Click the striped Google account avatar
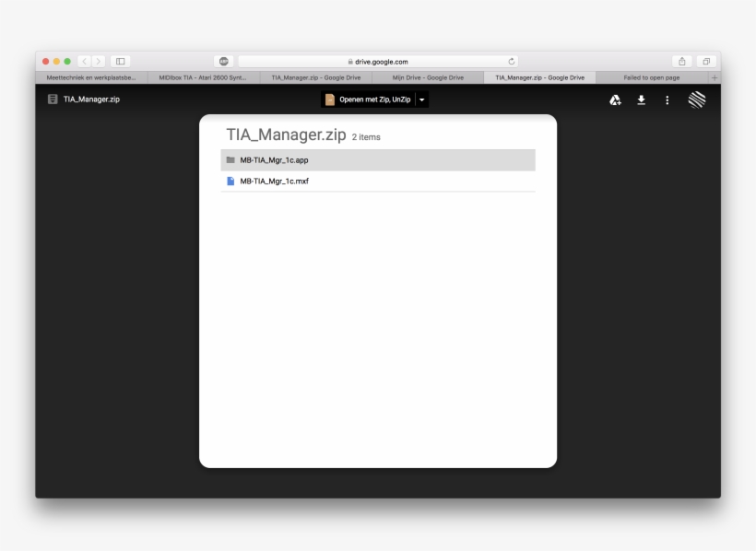Screen dimensions: 756x551 point(697,100)
